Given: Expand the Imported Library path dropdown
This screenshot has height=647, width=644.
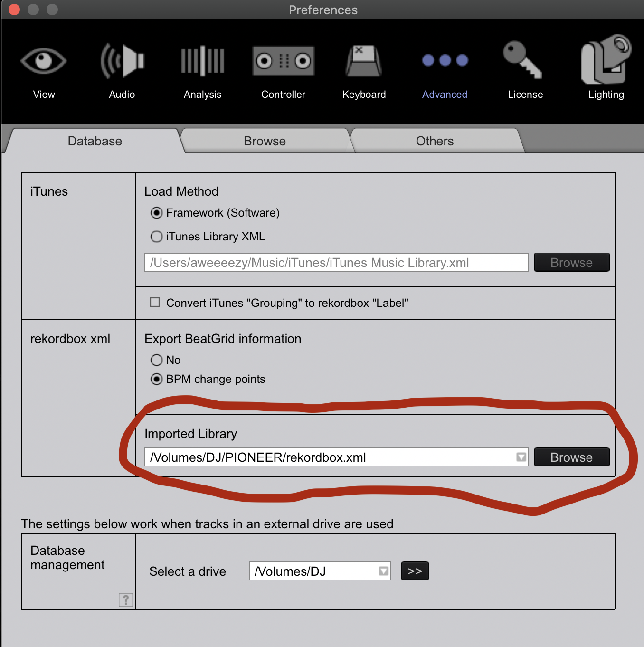Looking at the screenshot, I should [521, 457].
